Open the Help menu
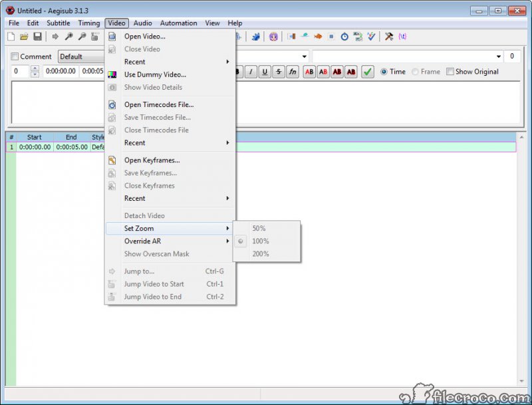Viewport: 532px width, 405px height. [235, 23]
